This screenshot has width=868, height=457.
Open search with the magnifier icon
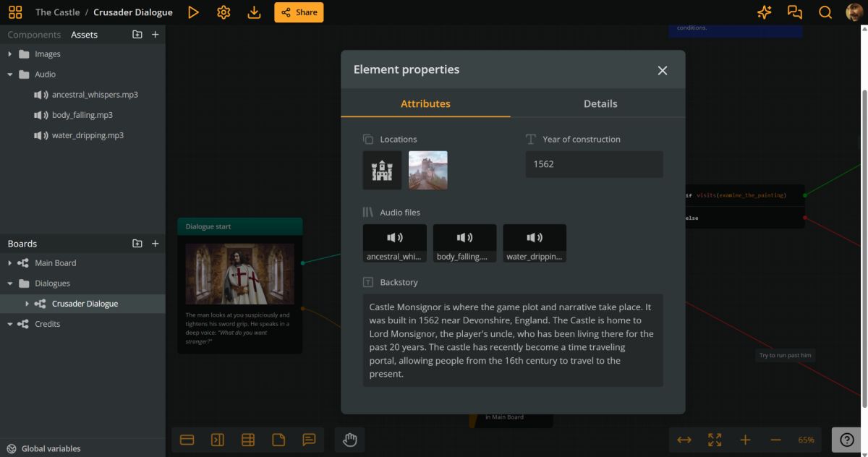825,12
